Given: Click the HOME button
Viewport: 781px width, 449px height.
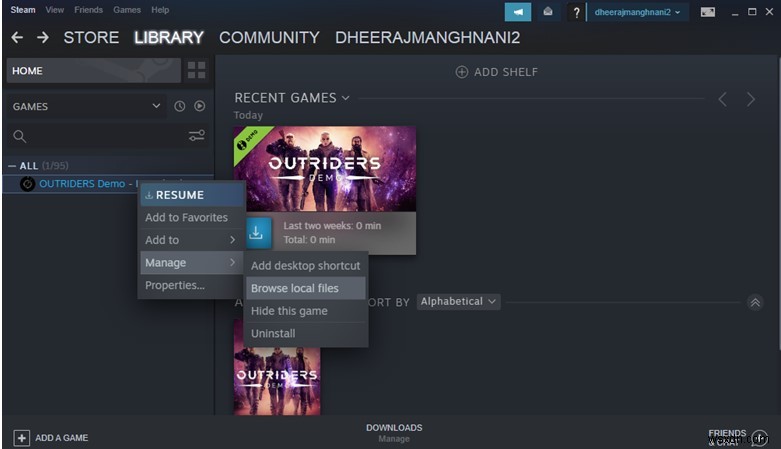Looking at the screenshot, I should (94, 70).
